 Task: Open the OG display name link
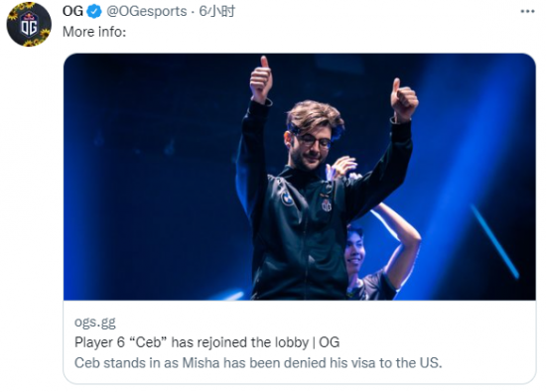[72, 11]
